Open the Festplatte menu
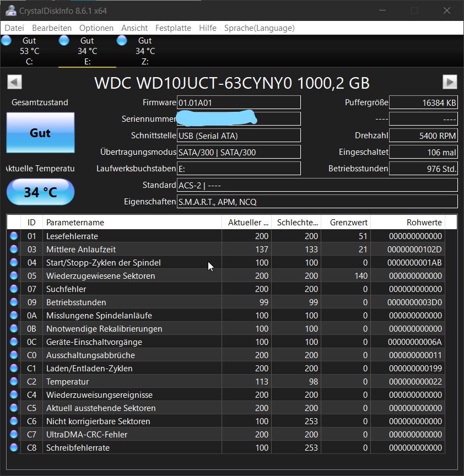Viewport: 464px width, 476px height. (173, 28)
